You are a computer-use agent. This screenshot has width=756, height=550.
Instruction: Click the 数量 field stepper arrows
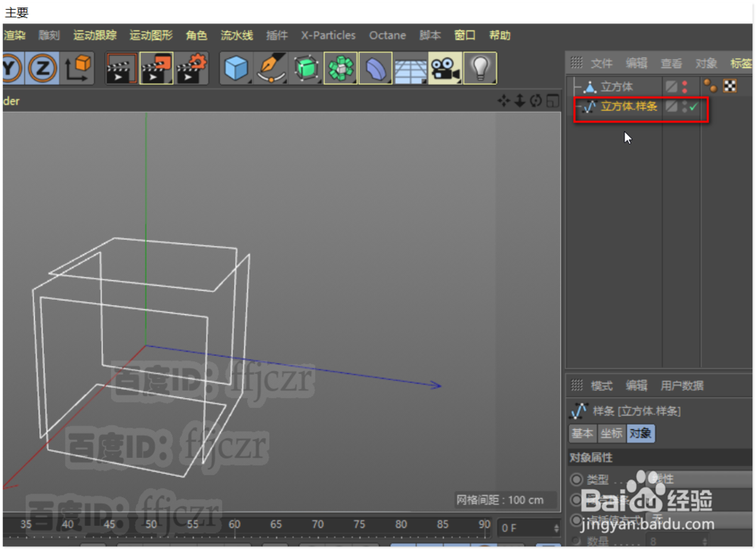[705, 542]
